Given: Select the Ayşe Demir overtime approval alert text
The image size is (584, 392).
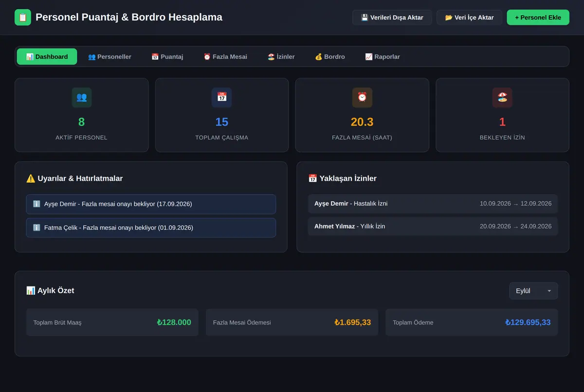Looking at the screenshot, I should (118, 204).
